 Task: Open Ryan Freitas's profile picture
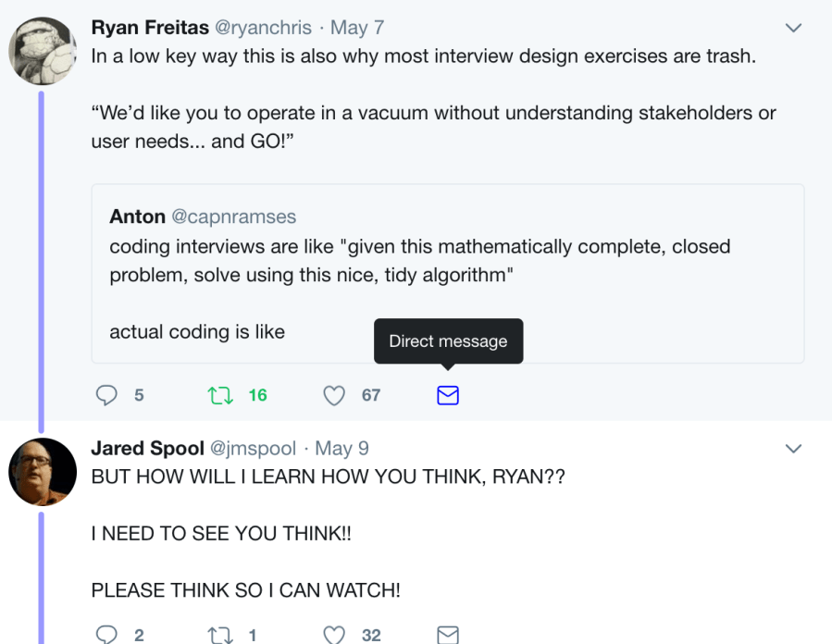[x=43, y=51]
